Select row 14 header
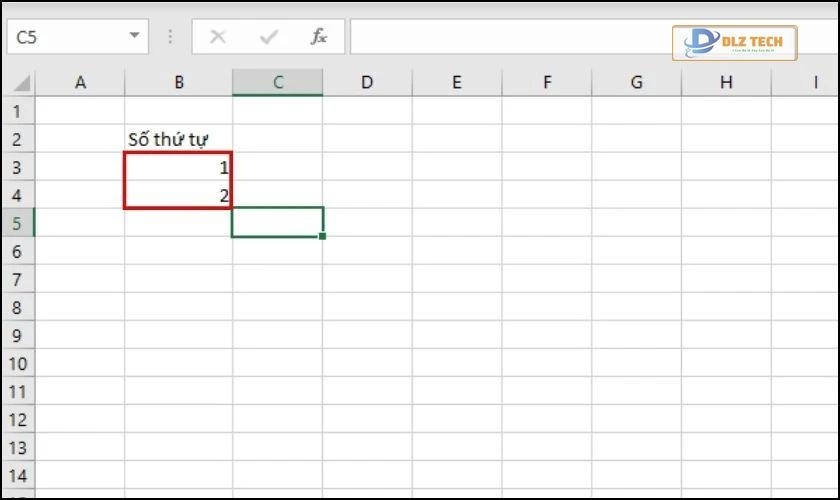 coord(19,475)
